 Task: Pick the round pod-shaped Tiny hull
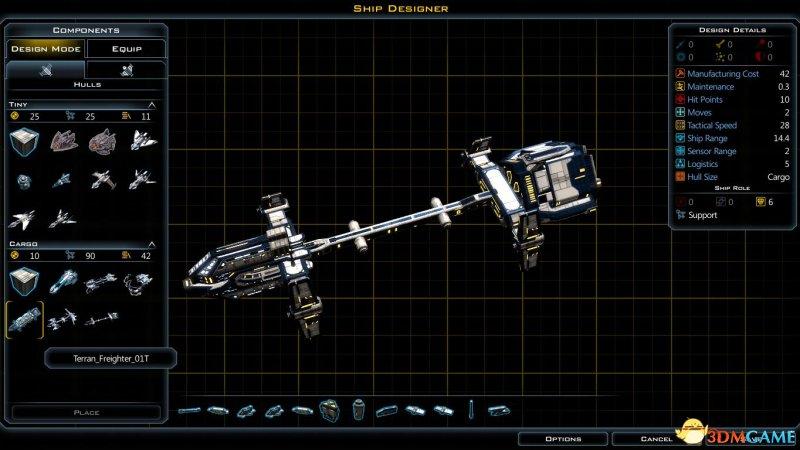point(23,181)
